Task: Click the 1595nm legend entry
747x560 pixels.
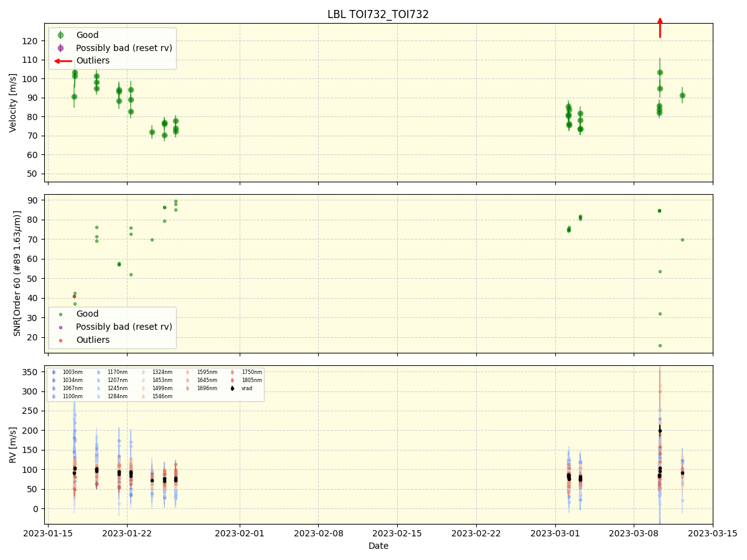Action: tap(207, 372)
